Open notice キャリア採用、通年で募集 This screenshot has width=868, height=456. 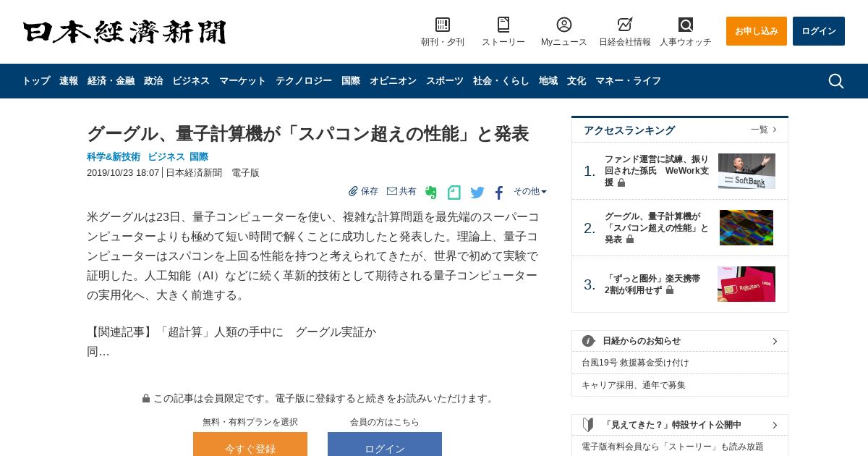(633, 385)
